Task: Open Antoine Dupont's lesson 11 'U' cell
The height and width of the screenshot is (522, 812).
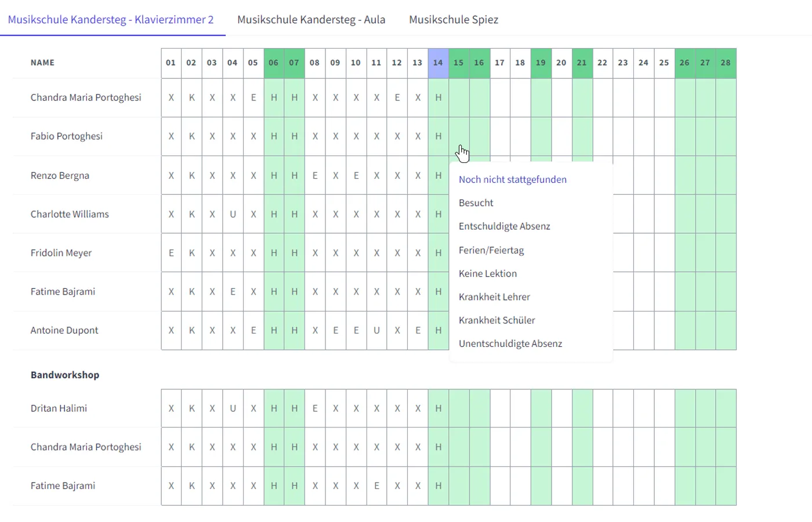Action: (376, 330)
